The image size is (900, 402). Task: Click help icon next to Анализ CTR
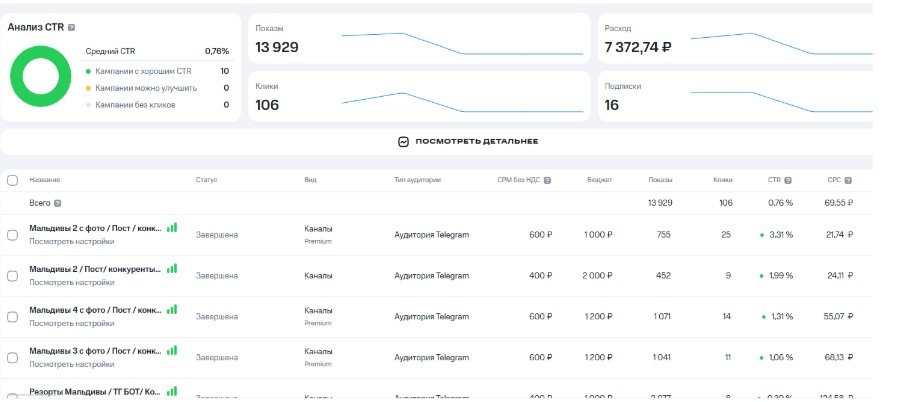pyautogui.click(x=71, y=28)
